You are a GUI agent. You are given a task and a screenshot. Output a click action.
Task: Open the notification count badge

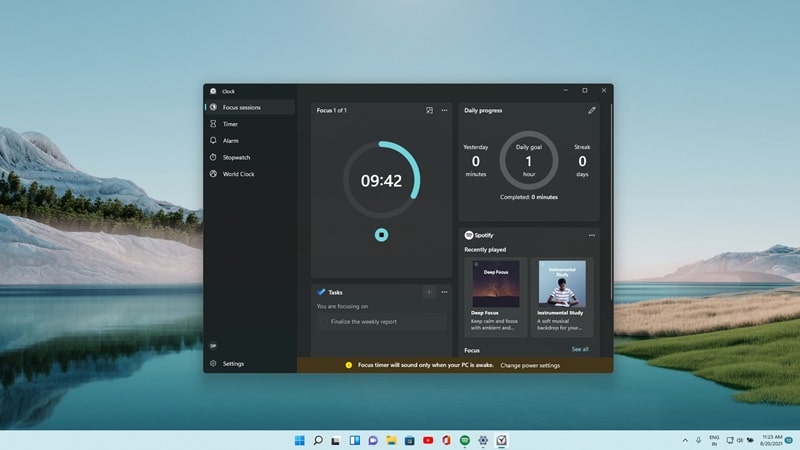click(x=789, y=440)
